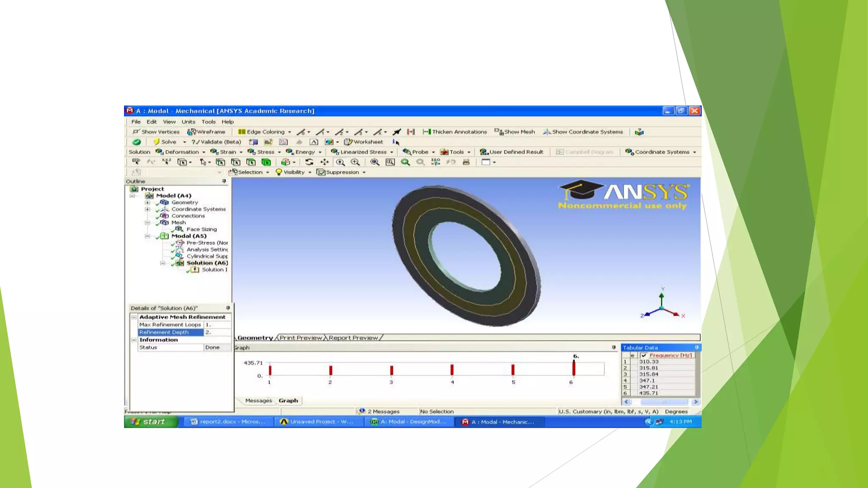Select the green Body selection filter icon
This screenshot has width=868, height=488.
(x=266, y=162)
